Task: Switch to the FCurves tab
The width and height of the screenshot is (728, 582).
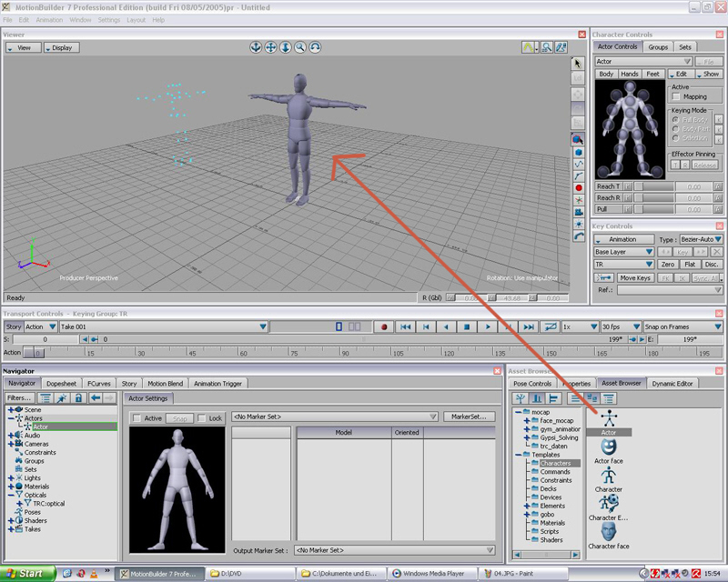Action: pos(98,384)
